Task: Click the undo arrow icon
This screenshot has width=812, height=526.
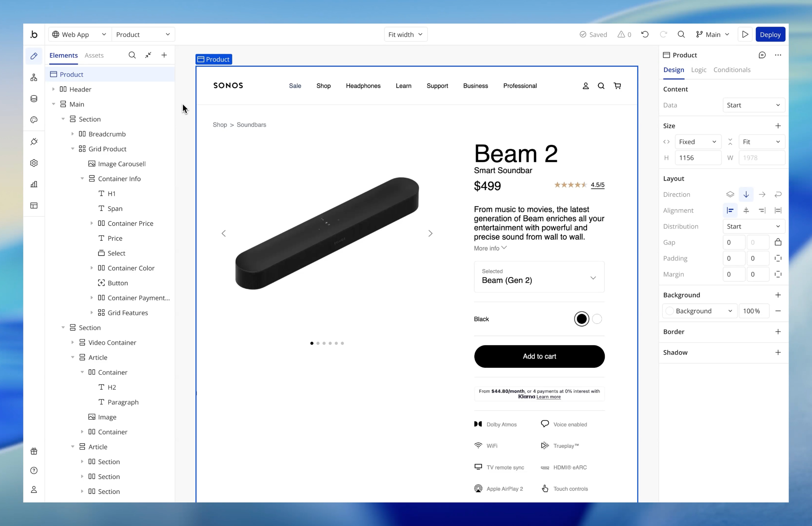Action: click(x=645, y=34)
